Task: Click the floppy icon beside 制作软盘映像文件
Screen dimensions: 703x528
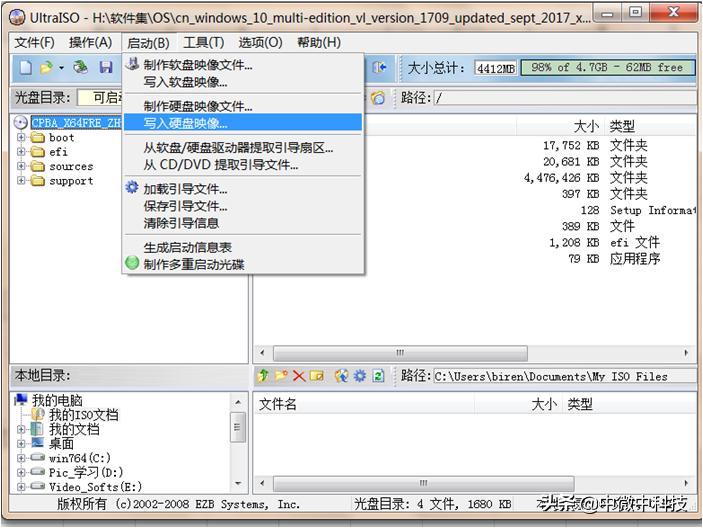Action: 132,64
